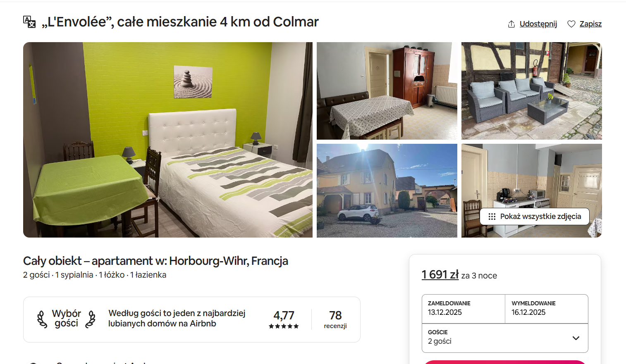Screen dimensions: 626x364
Task: Open Pokaż wszystkie zdjęcia button
Action: (534, 216)
